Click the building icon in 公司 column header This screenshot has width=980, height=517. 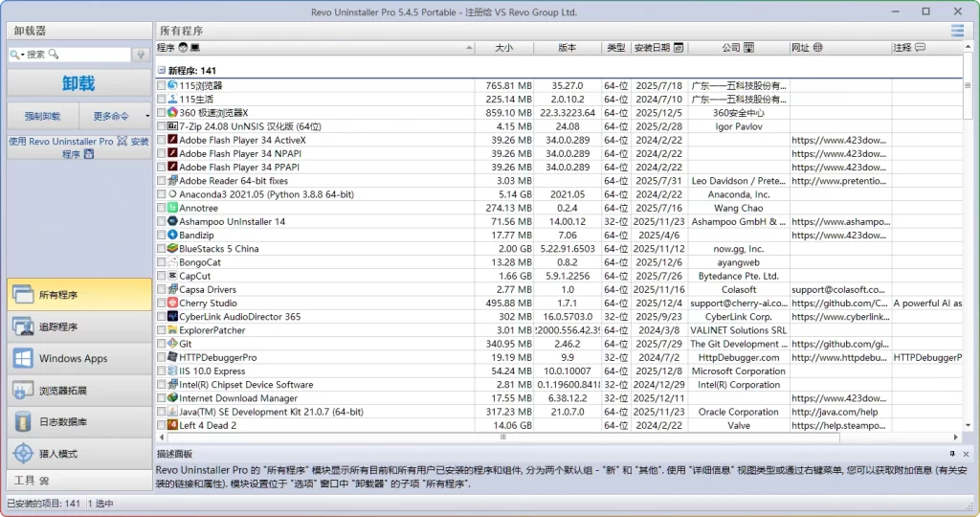click(748, 48)
